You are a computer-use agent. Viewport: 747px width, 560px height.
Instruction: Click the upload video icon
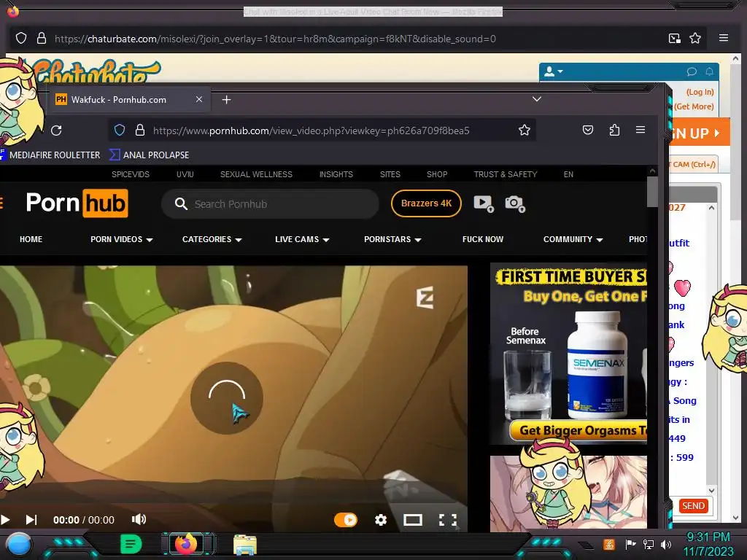[484, 204]
